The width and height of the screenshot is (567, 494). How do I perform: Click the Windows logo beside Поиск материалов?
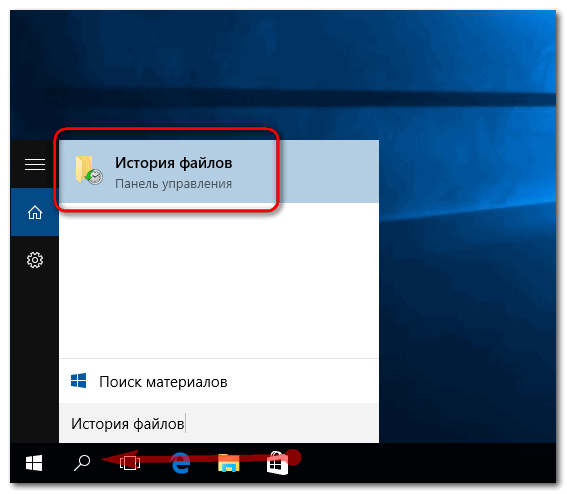coord(78,381)
